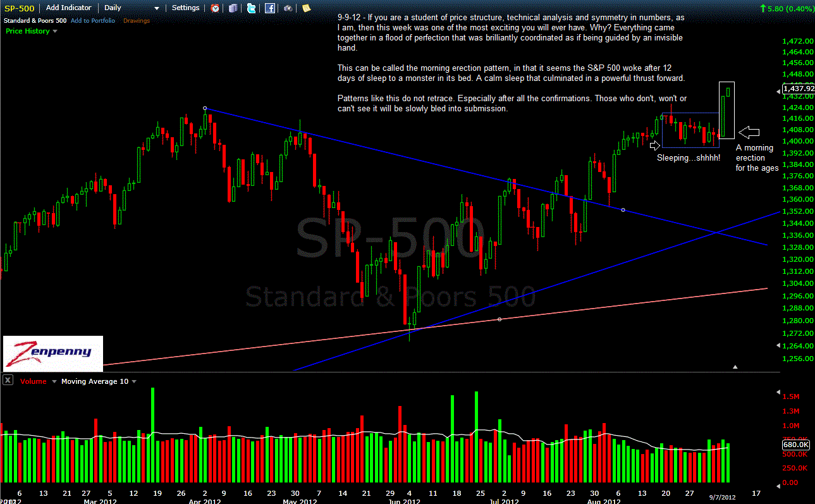Click the 1,256.00 price axis label
The width and height of the screenshot is (815, 504).
click(x=797, y=358)
